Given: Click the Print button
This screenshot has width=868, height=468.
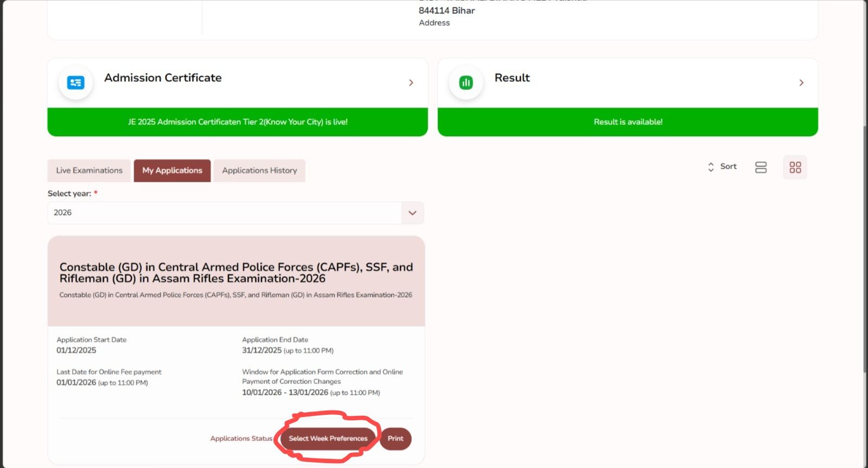Looking at the screenshot, I should pyautogui.click(x=395, y=439).
